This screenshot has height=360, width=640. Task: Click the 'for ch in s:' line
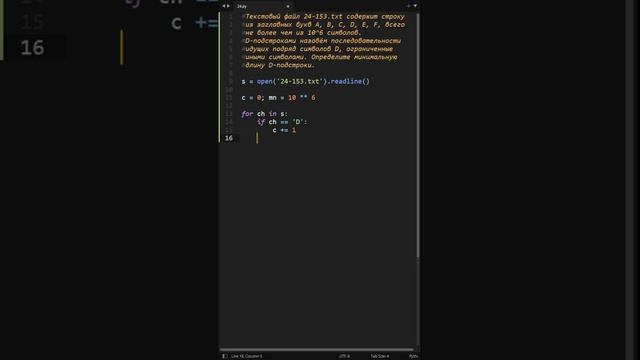click(x=264, y=114)
